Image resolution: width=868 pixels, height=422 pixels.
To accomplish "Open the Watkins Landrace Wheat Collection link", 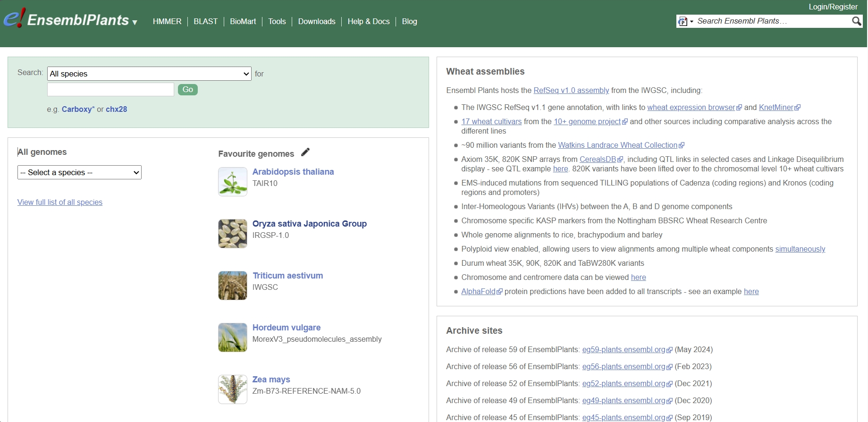I will (x=618, y=145).
